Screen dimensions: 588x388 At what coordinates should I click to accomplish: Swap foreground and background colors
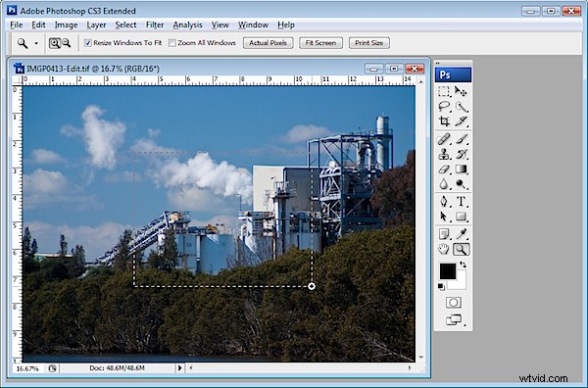click(x=464, y=265)
